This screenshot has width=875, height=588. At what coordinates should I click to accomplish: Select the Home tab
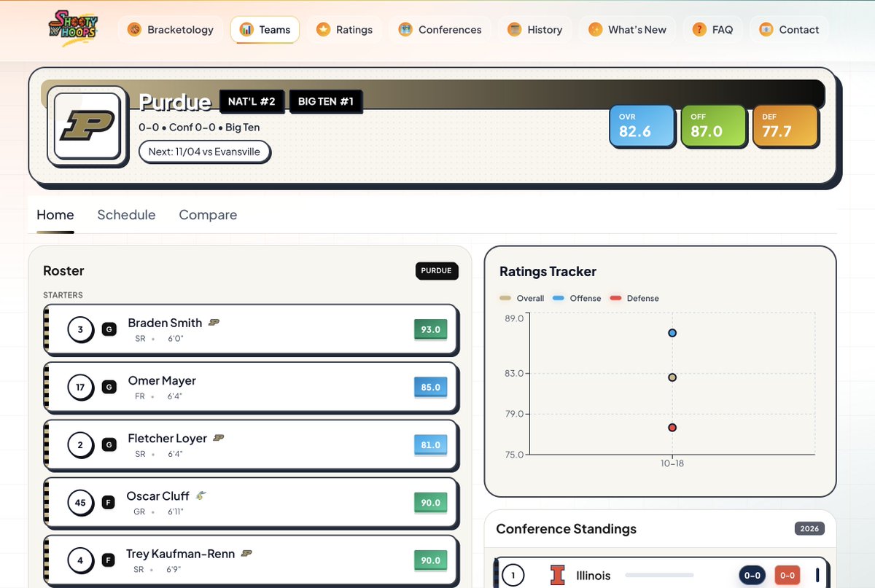click(x=55, y=215)
